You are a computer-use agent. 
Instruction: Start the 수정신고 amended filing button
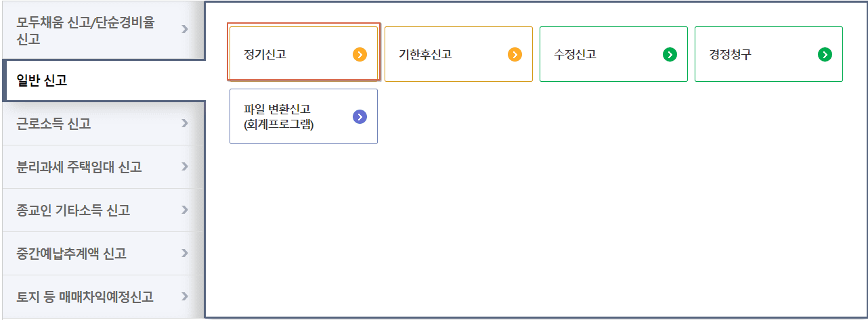(x=575, y=55)
